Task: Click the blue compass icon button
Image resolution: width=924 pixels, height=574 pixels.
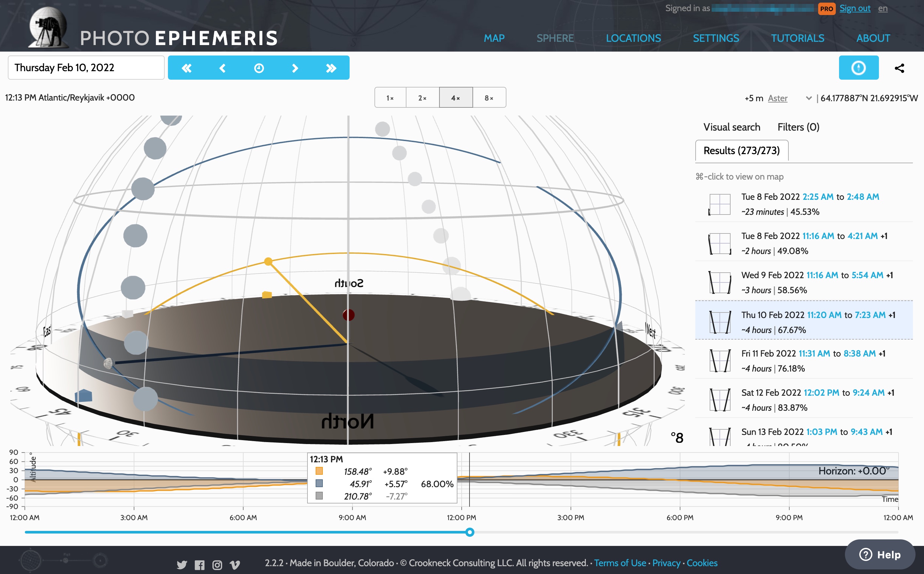Action: pos(859,68)
